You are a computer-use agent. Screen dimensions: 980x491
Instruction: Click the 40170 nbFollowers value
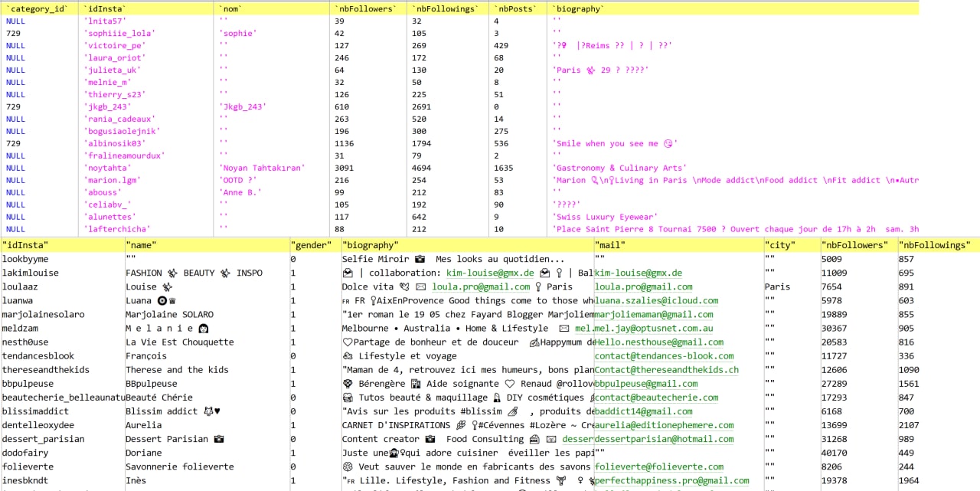[834, 452]
